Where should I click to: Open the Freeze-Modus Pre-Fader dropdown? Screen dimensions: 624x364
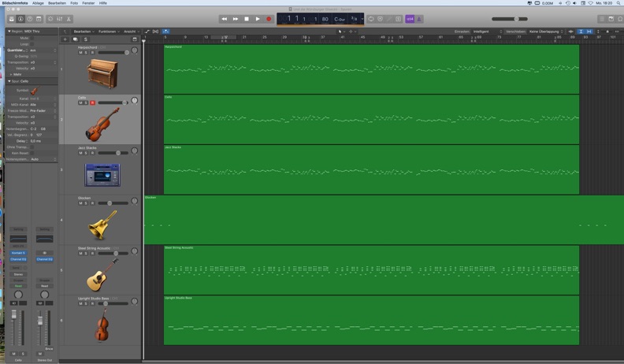point(43,110)
